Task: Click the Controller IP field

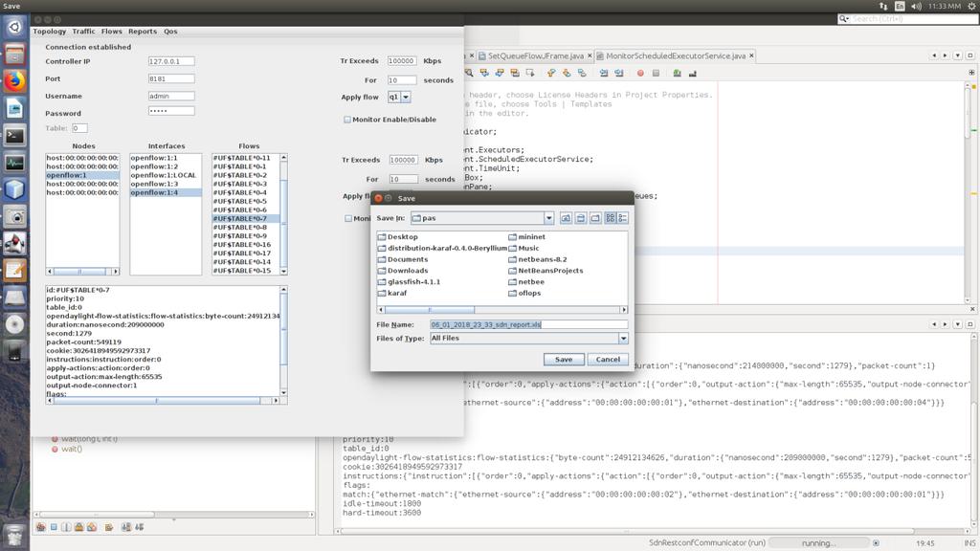Action: (171, 61)
